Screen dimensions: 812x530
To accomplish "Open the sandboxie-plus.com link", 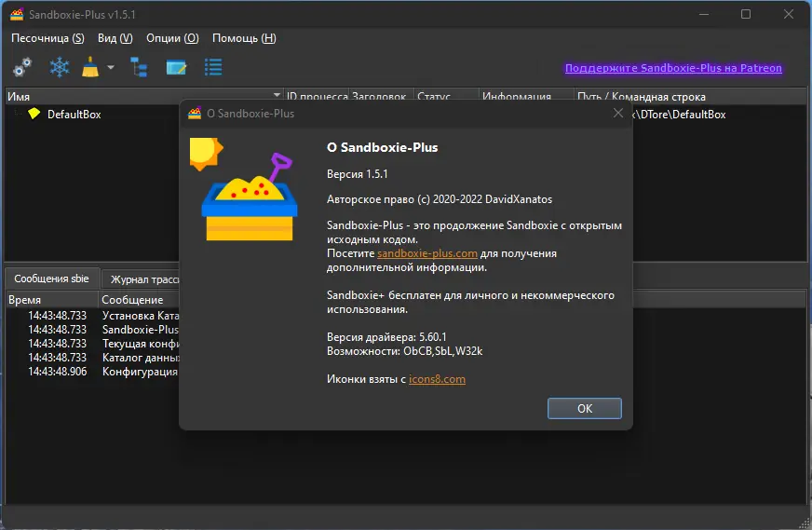I will point(427,253).
